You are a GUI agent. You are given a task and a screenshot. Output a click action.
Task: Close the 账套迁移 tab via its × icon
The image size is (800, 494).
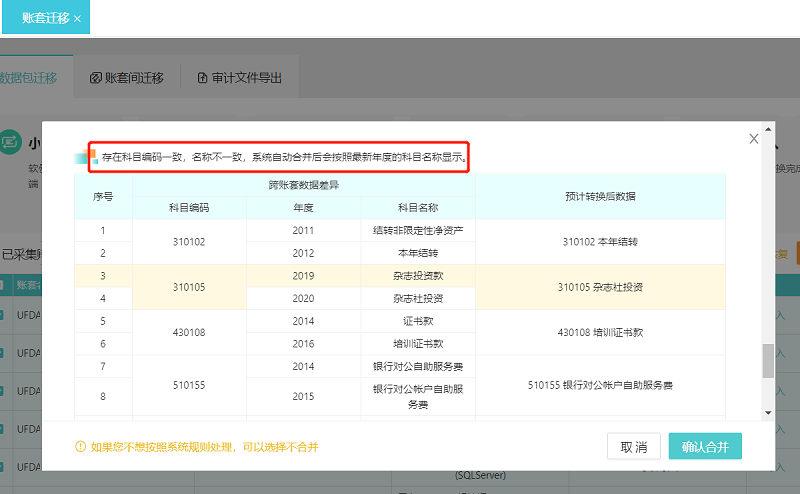[x=77, y=18]
